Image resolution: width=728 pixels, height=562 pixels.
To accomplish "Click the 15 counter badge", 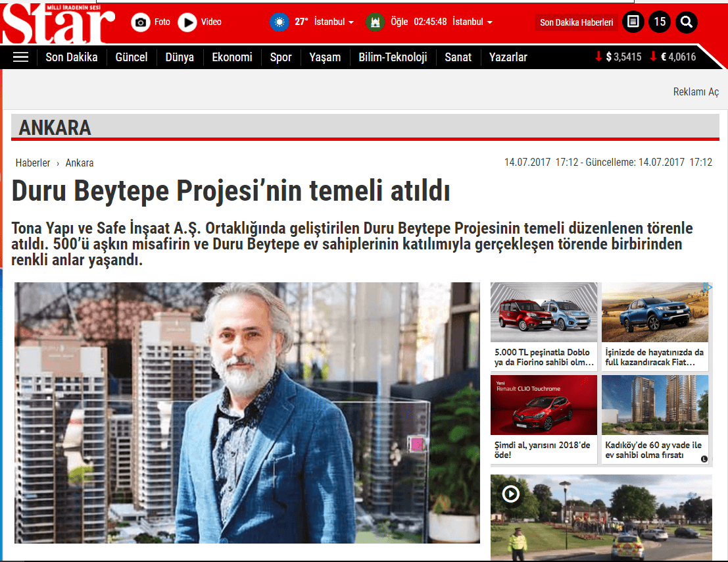I will click(660, 22).
